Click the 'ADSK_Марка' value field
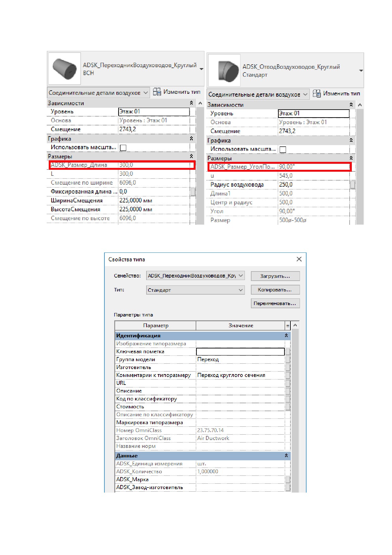Screen dimensions: 392x555 [x=240, y=480]
